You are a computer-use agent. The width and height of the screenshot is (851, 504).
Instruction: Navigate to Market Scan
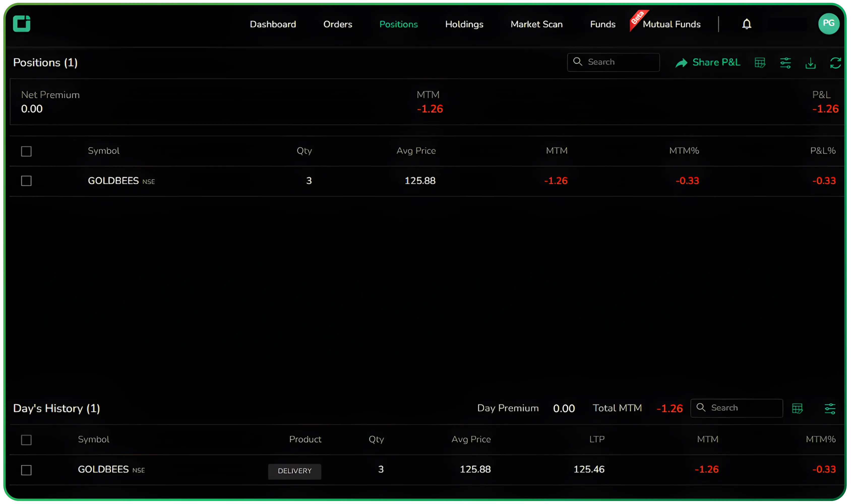(537, 24)
